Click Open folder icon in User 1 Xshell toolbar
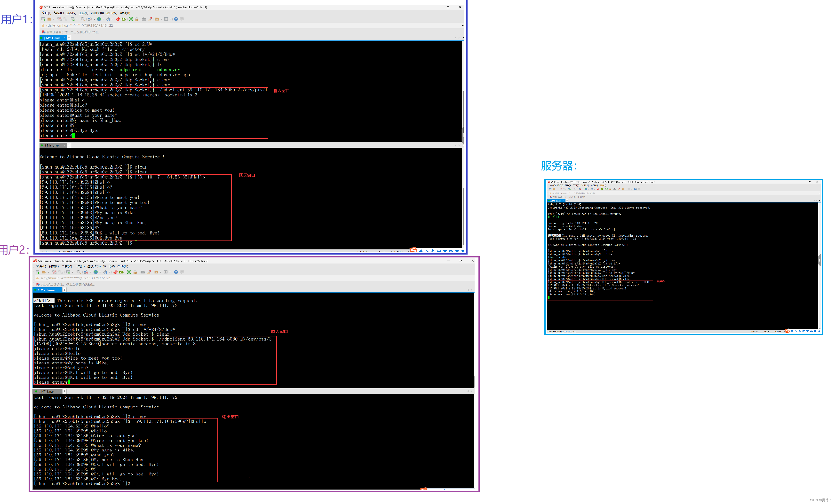 point(49,19)
